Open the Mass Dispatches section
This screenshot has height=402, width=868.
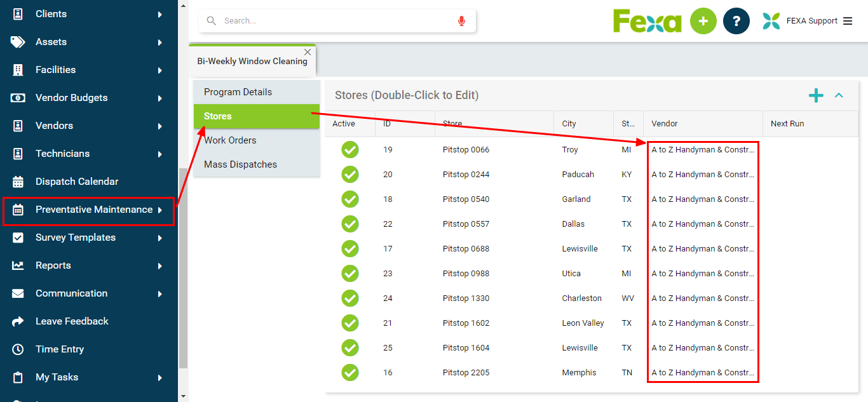click(257, 164)
